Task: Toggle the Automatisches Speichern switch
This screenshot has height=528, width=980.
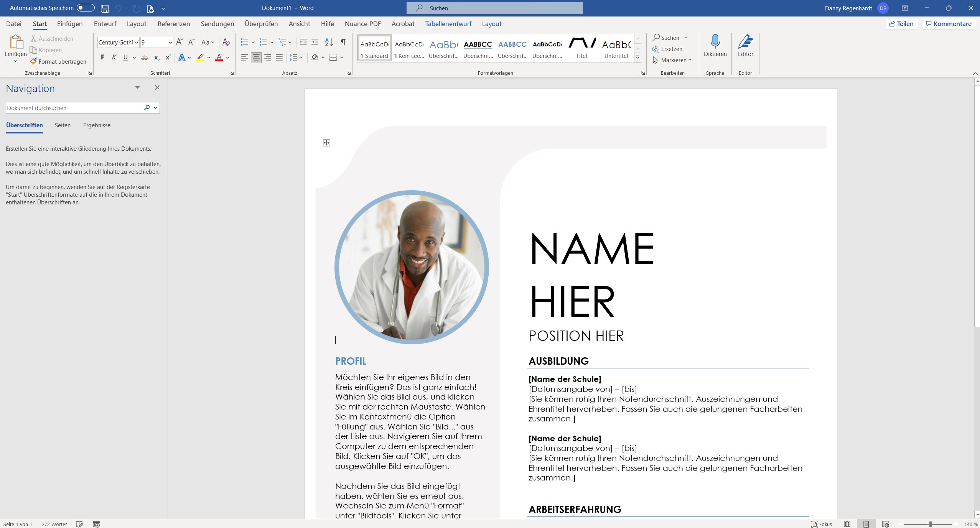Action: [x=86, y=8]
